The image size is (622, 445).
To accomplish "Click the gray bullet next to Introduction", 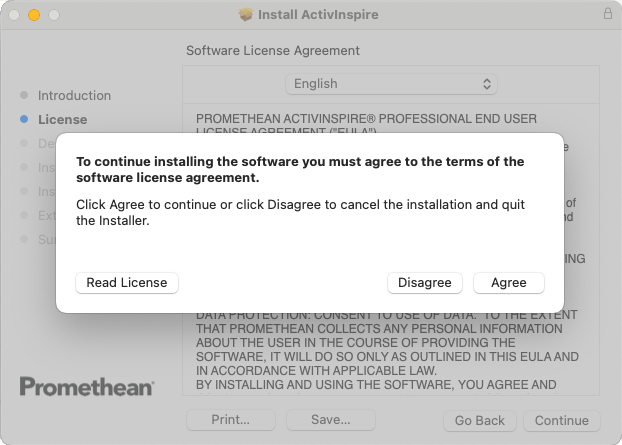I will [x=24, y=96].
